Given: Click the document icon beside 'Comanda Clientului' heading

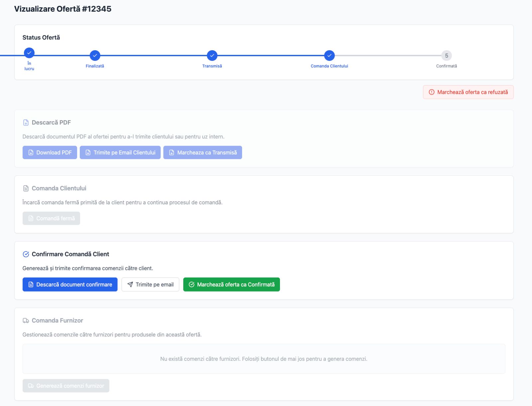Looking at the screenshot, I should coord(26,188).
